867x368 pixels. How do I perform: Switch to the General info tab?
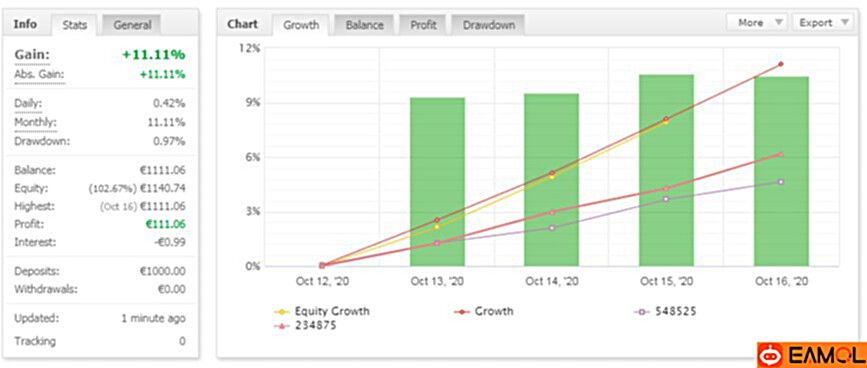132,25
